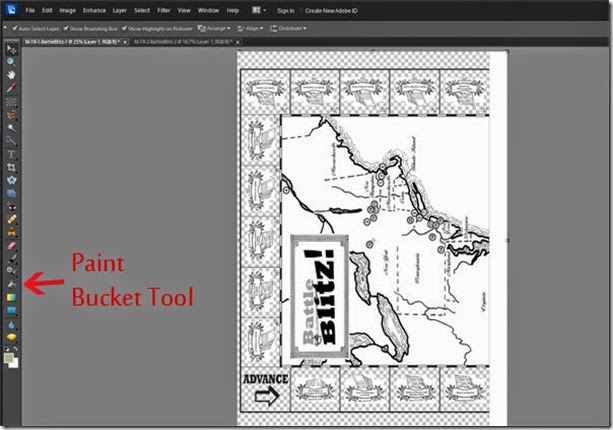Select the Move tool
Screen dimensions: 613x430
pyautogui.click(x=11, y=49)
